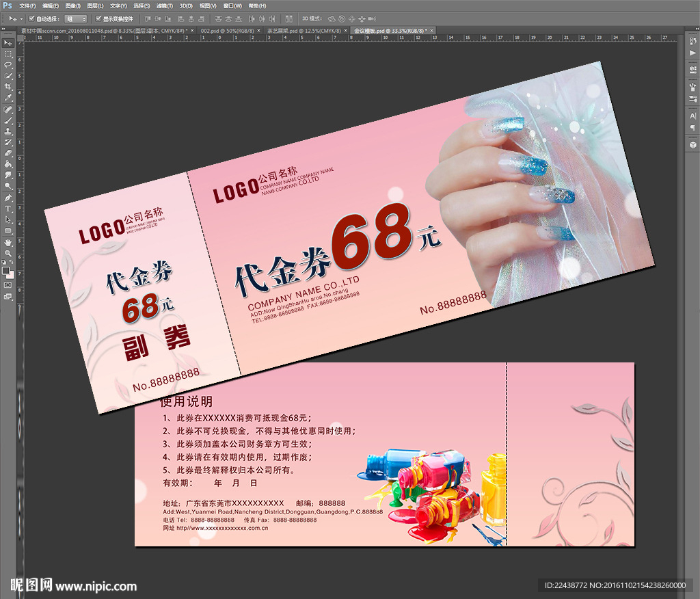Open the 图层(L) menu
The height and width of the screenshot is (599, 700).
point(95,5)
